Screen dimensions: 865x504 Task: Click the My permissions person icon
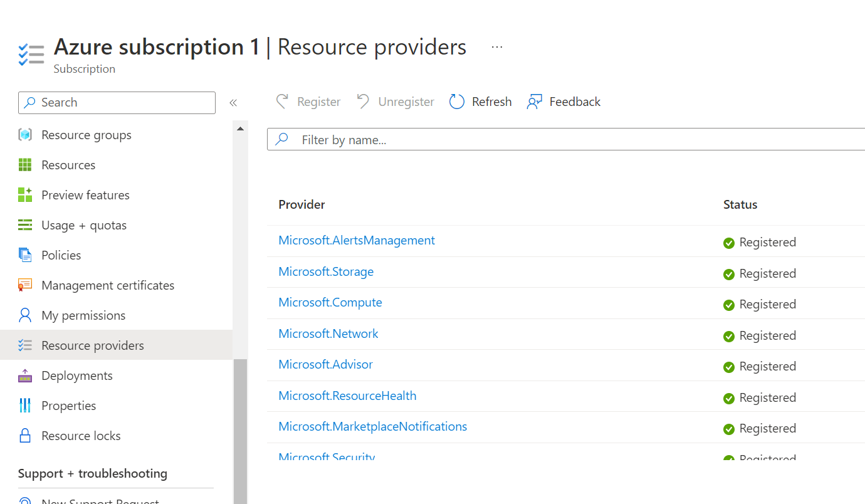pyautogui.click(x=25, y=315)
